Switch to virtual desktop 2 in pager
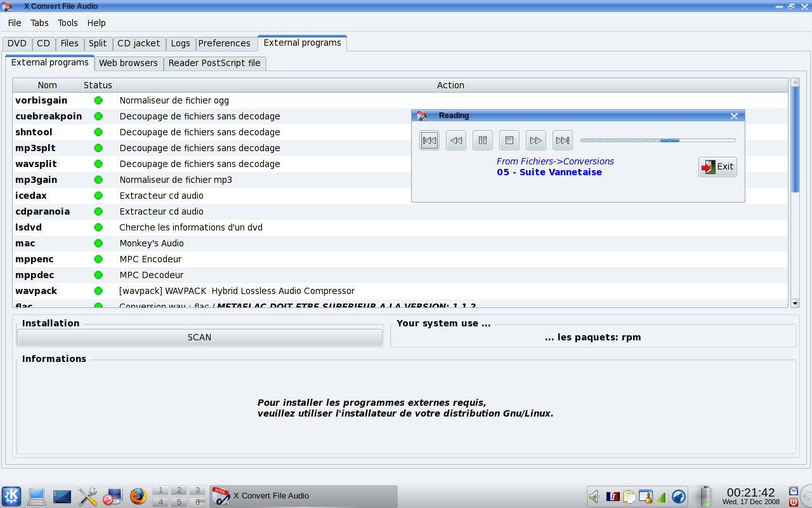Image resolution: width=812 pixels, height=508 pixels. [180, 490]
